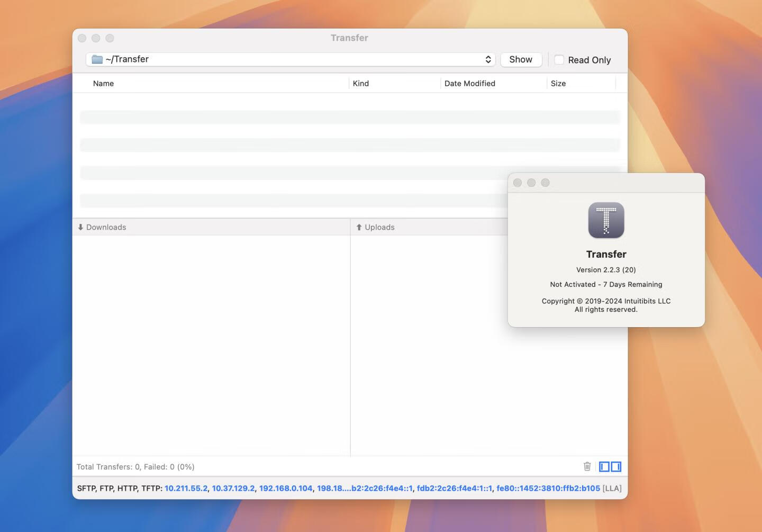Image resolution: width=762 pixels, height=532 pixels.
Task: Click the Transfer app icon in About window
Action: click(606, 220)
